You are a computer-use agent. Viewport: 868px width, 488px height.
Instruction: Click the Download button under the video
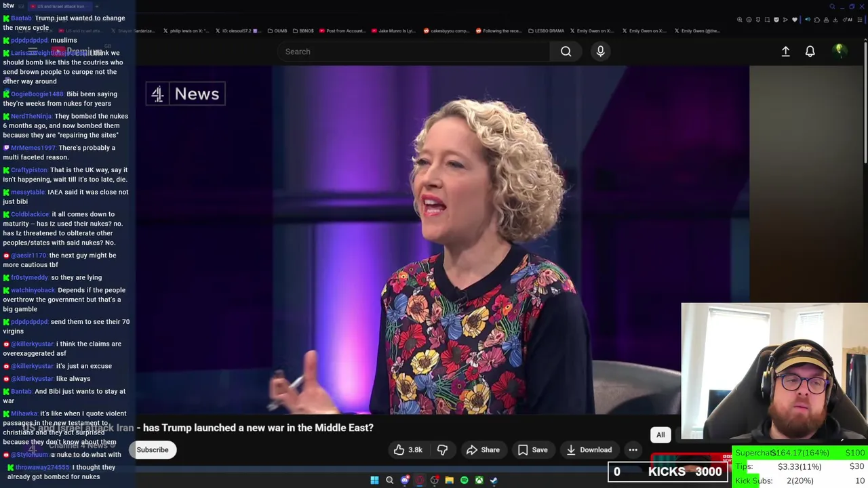[589, 450]
